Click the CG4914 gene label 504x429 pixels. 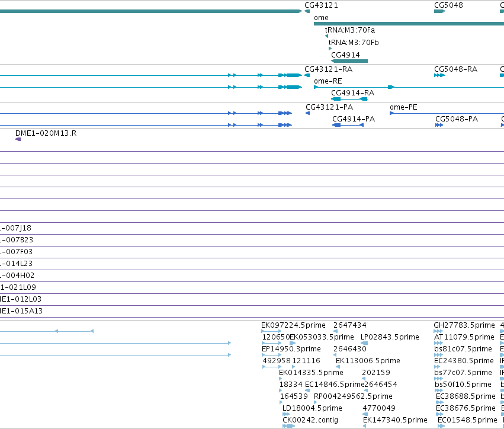tap(345, 55)
